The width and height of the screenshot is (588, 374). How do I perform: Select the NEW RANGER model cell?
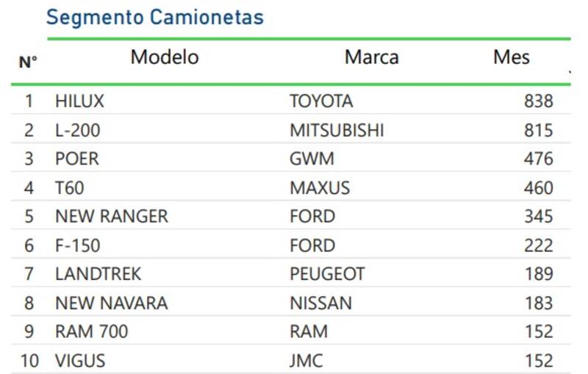(x=111, y=217)
